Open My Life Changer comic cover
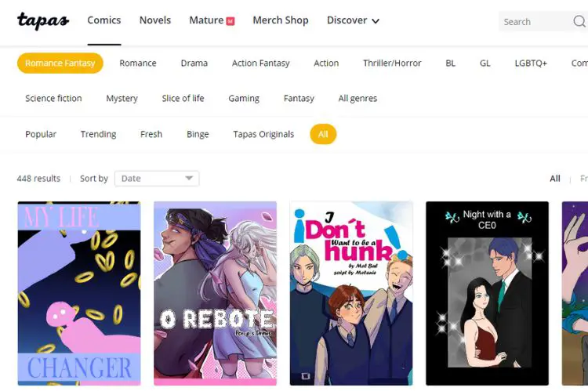Image resolution: width=588 pixels, height=391 pixels. point(79,293)
